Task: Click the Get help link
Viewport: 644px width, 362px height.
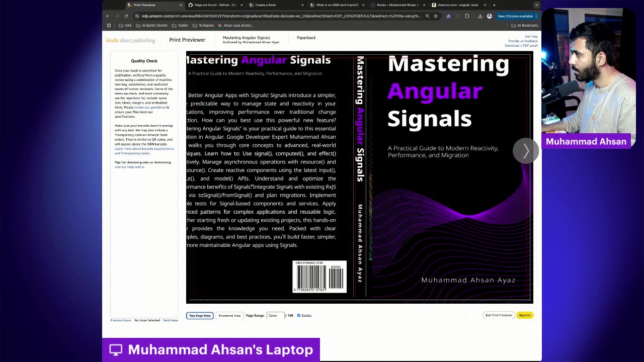Action: tap(531, 37)
